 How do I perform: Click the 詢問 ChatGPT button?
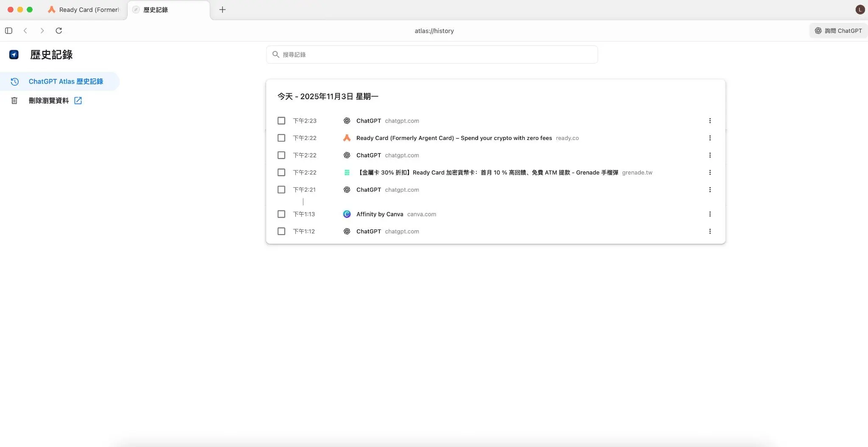coord(838,31)
